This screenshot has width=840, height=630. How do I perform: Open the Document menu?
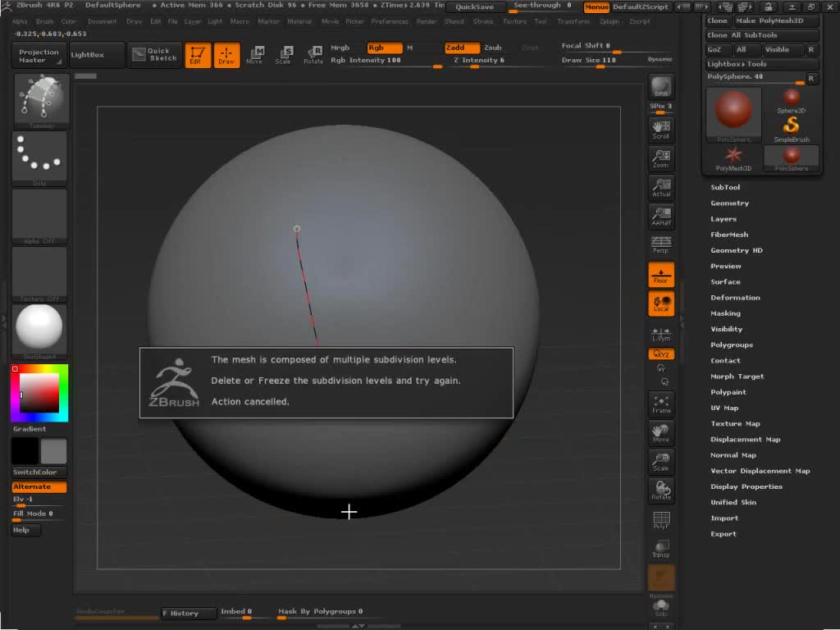click(x=102, y=21)
